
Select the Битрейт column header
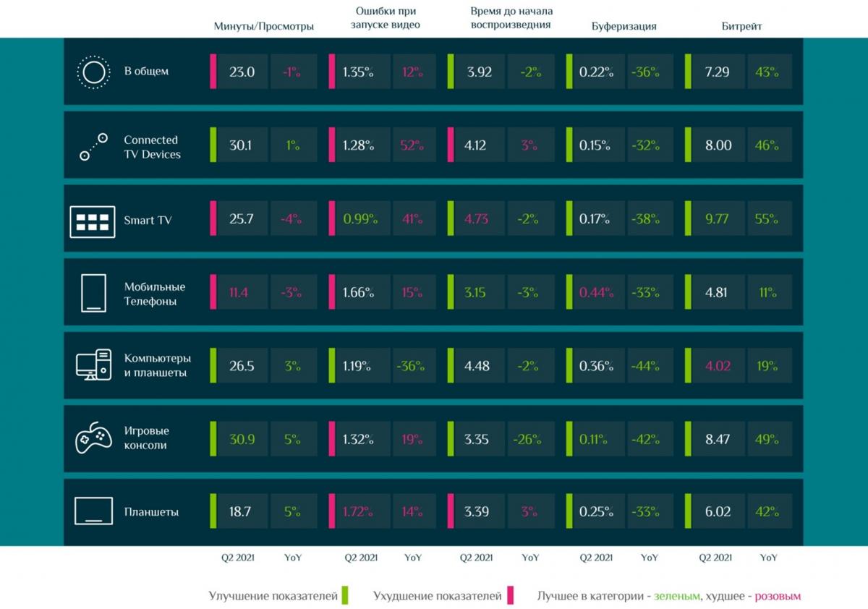click(741, 26)
